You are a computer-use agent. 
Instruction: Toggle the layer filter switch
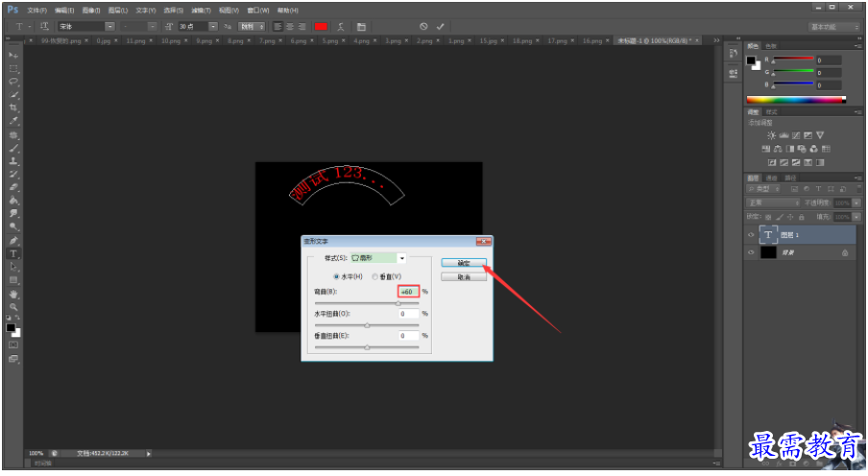tap(858, 189)
